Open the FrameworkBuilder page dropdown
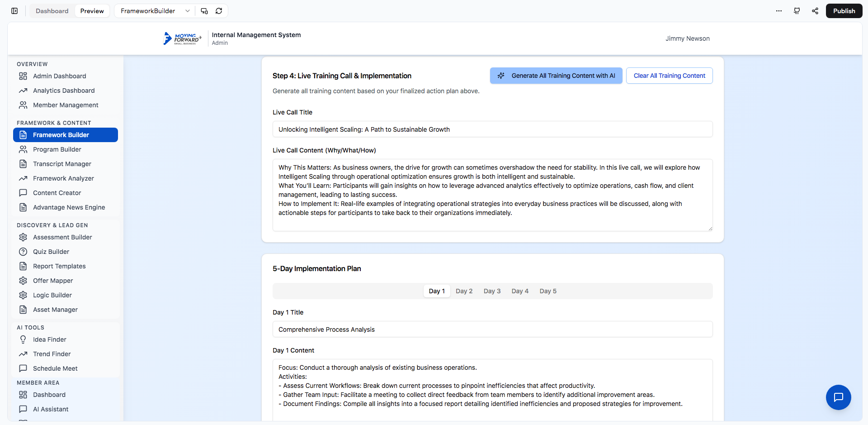 [x=155, y=11]
